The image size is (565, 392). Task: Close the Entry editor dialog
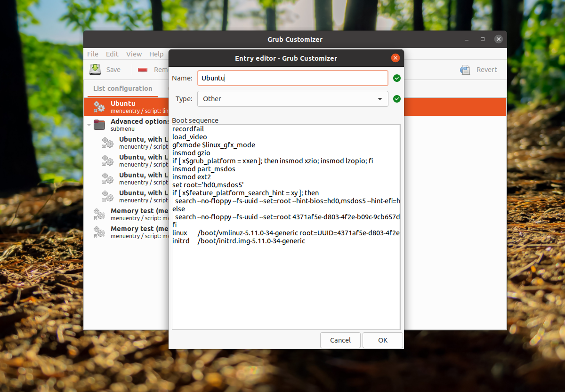(395, 58)
